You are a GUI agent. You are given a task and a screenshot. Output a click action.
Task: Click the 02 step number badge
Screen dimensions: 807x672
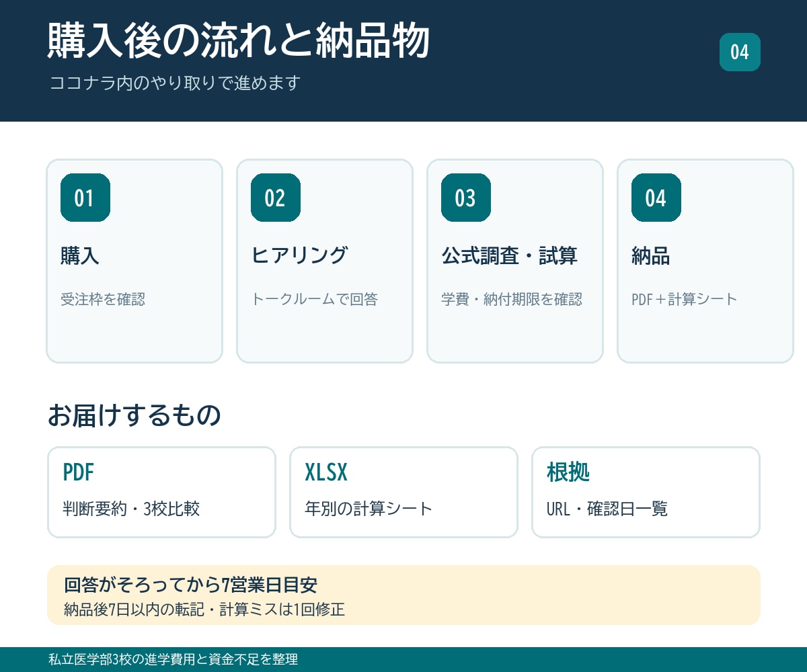click(276, 198)
